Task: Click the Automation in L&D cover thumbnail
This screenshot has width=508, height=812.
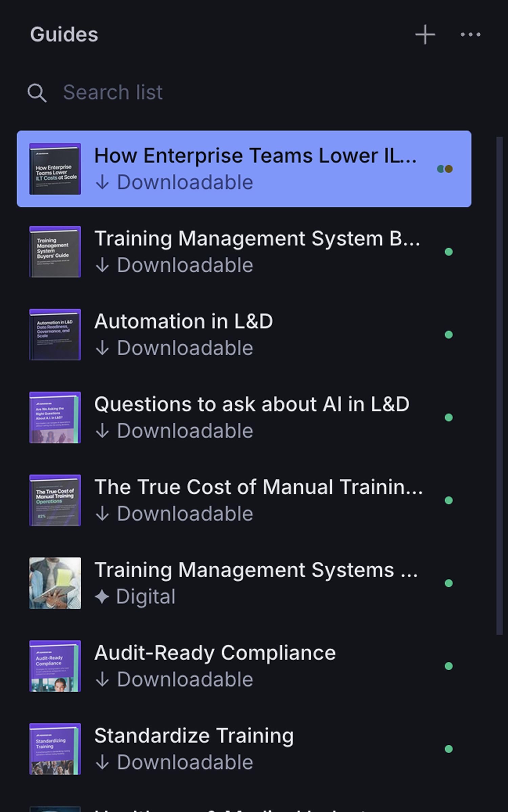Action: (x=55, y=335)
